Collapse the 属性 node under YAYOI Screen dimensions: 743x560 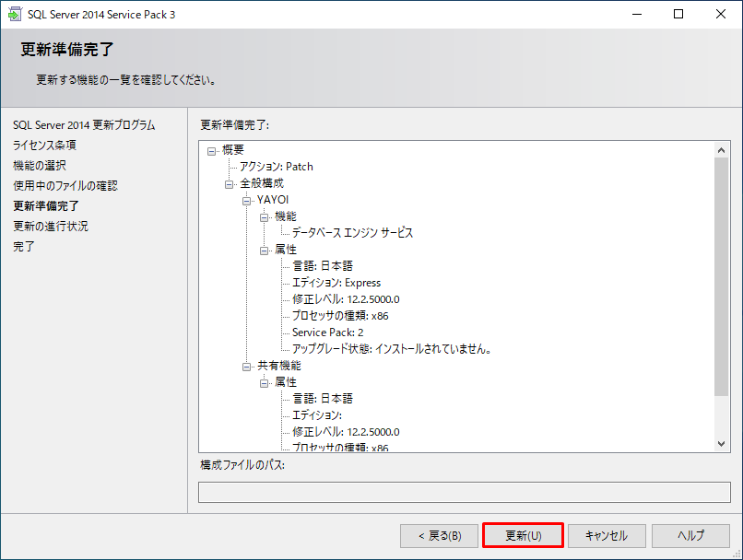[x=264, y=251]
